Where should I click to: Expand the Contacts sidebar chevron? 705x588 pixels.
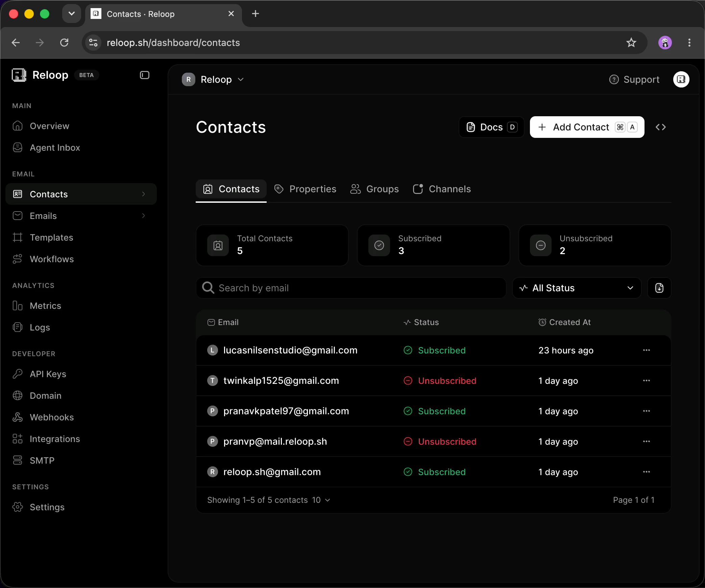144,194
